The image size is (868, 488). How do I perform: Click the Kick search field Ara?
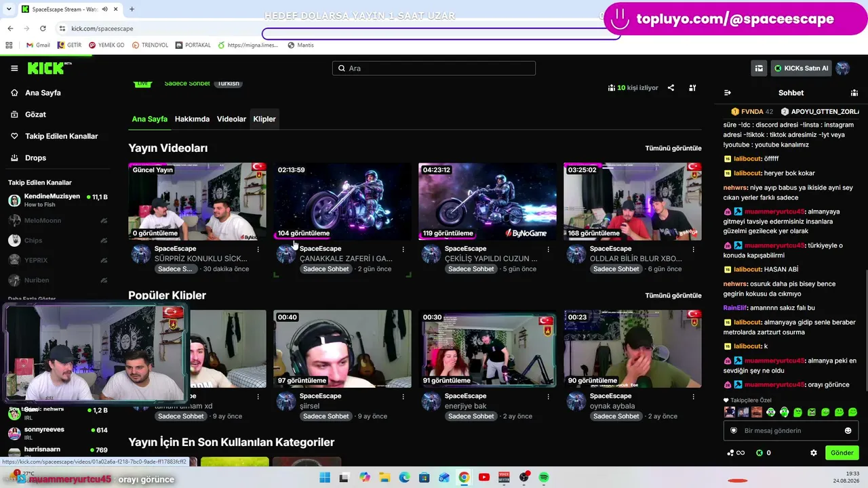coord(434,68)
